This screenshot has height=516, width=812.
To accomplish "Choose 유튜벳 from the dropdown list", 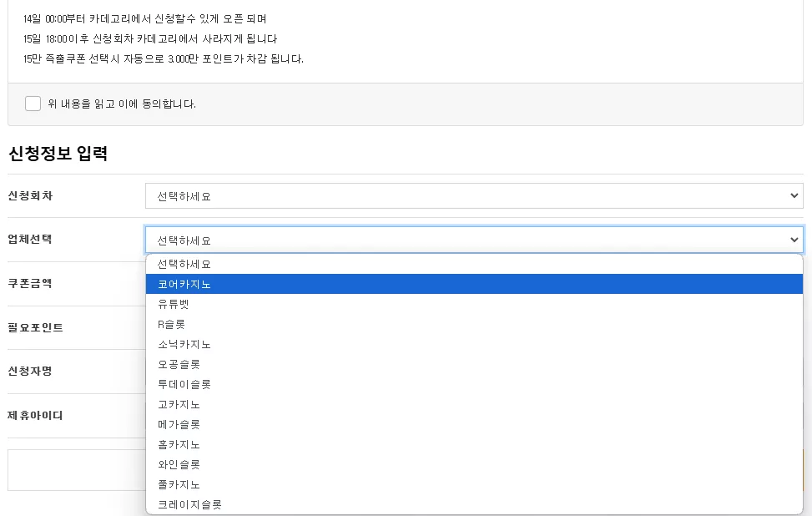I will (474, 304).
